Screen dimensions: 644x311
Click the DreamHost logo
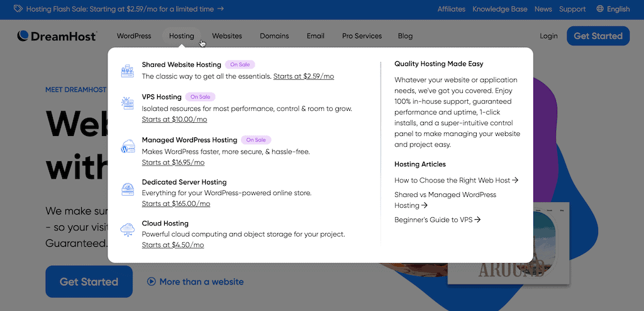(x=57, y=37)
